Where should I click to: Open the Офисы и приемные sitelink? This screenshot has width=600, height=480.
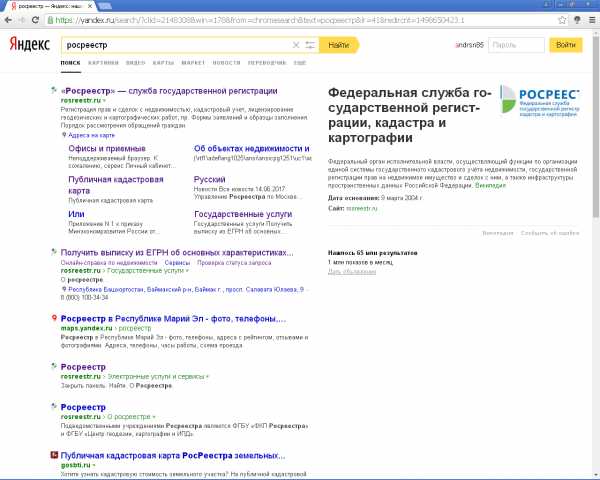click(x=107, y=149)
